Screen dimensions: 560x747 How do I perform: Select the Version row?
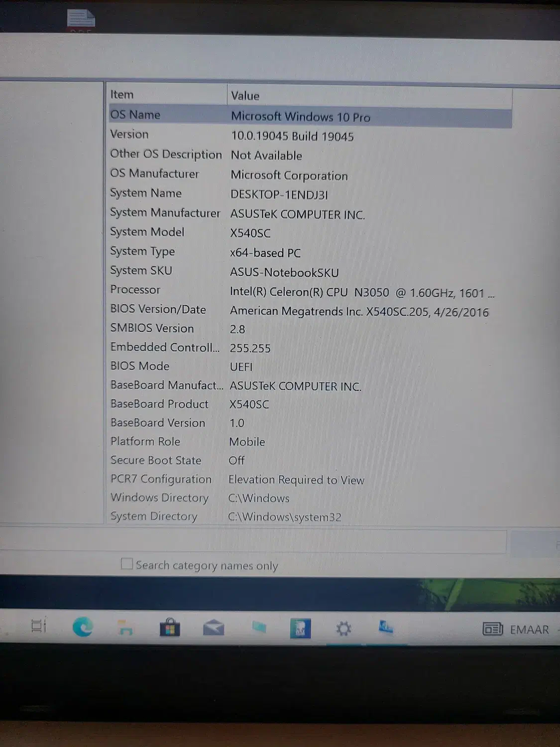pyautogui.click(x=310, y=135)
